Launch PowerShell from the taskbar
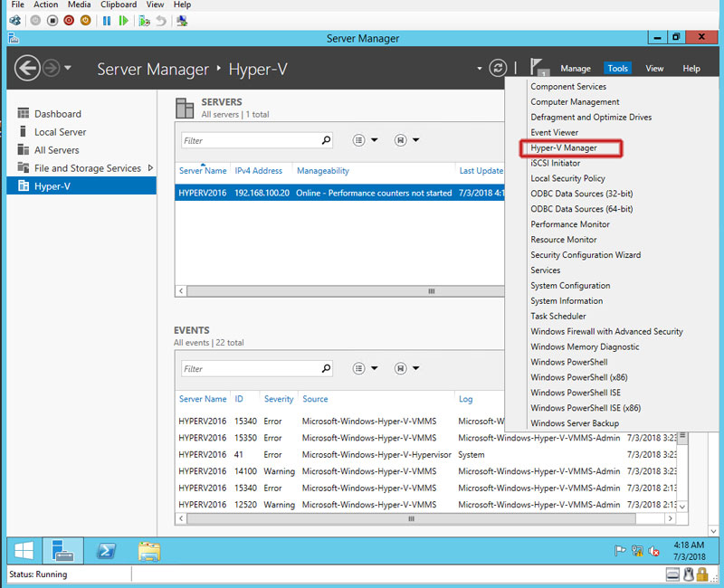The height and width of the screenshot is (588, 724). pyautogui.click(x=106, y=551)
